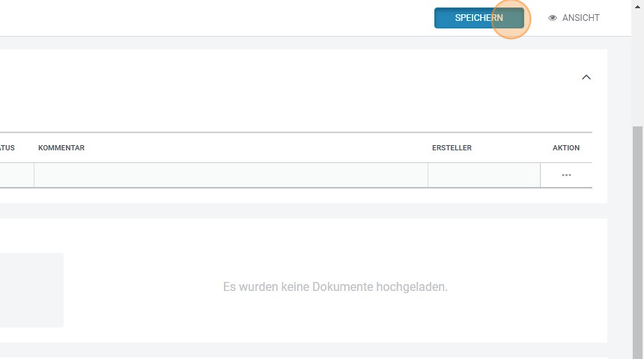Screen dimensions: 644x359
Task: Click the ERSTELLER column header
Action: 452,147
